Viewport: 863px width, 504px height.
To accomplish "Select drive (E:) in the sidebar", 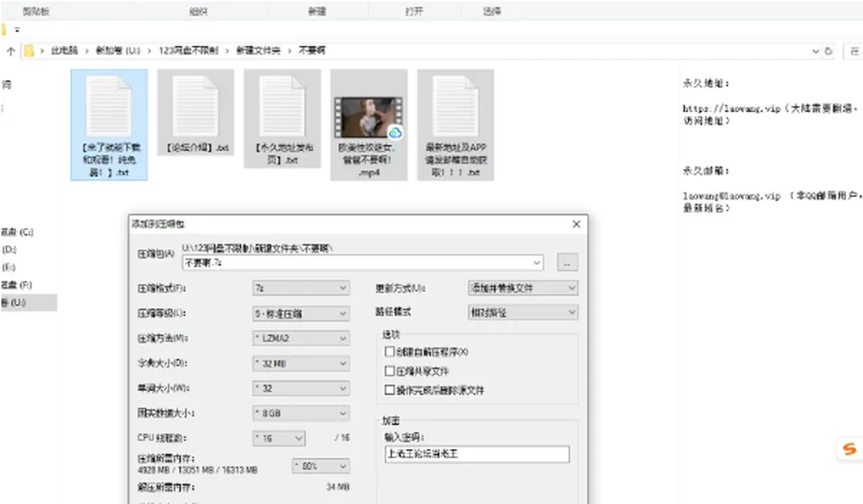I will tap(9, 268).
